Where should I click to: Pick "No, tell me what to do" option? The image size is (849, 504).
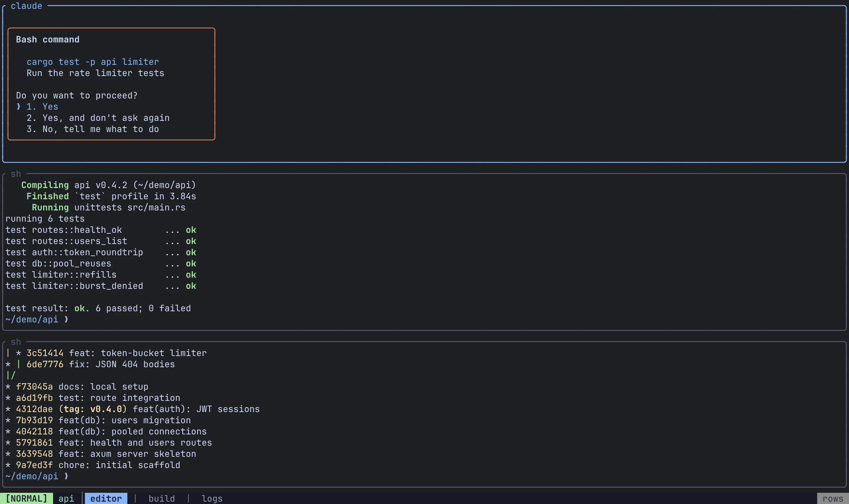click(x=93, y=129)
